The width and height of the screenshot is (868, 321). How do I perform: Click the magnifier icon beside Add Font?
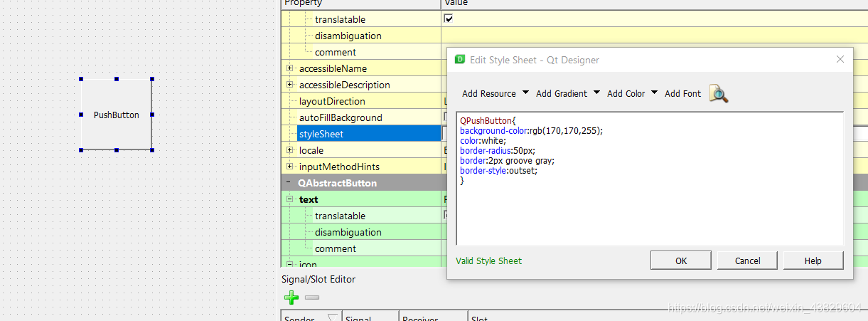point(719,94)
